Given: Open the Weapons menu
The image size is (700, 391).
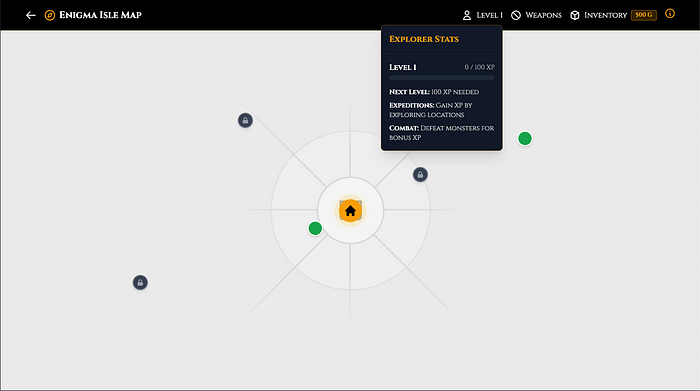Looking at the screenshot, I should (536, 15).
